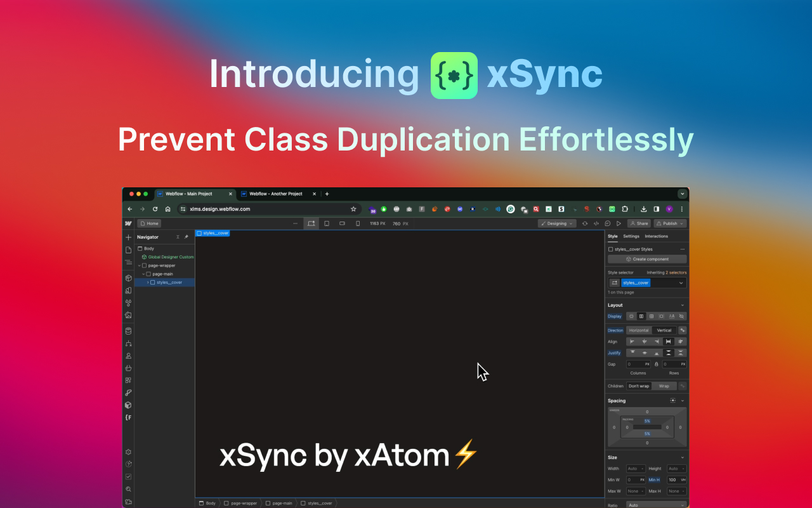Open the Publish dropdown
812x508 pixels.
[x=670, y=224]
